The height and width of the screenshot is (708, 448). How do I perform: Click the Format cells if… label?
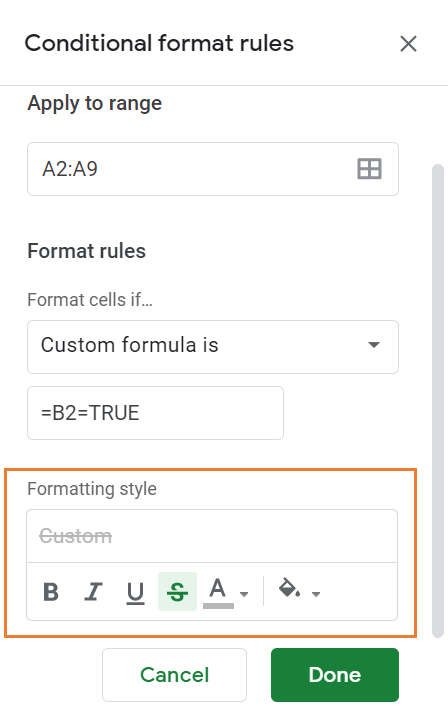(x=90, y=300)
